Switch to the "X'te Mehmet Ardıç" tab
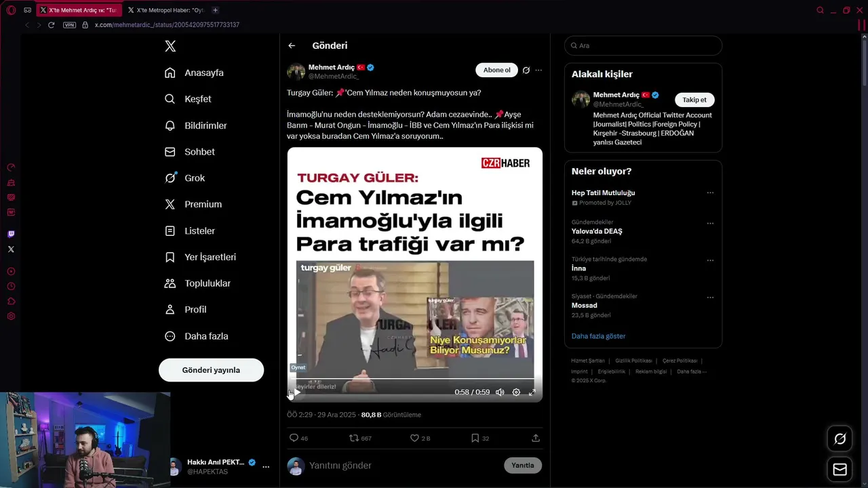 [79, 10]
